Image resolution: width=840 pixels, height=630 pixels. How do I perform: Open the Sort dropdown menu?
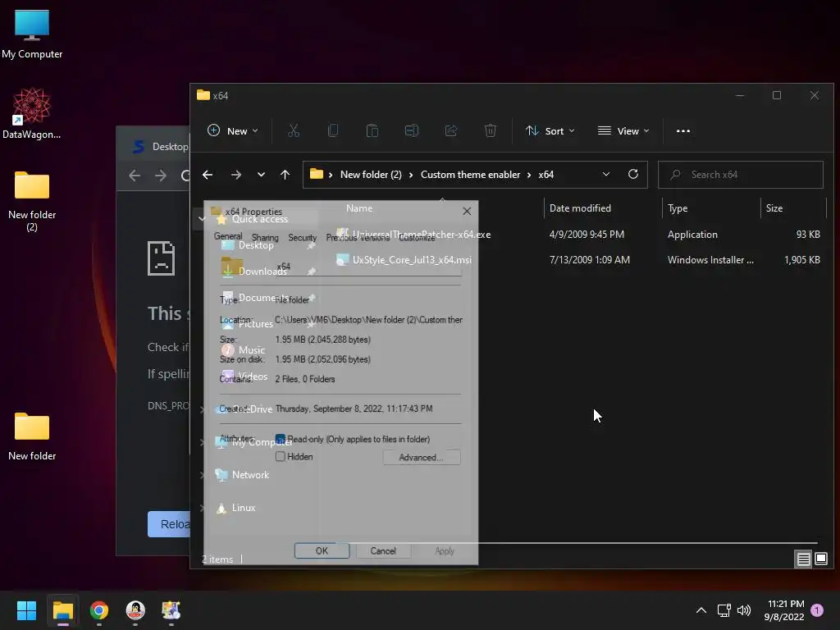(x=550, y=130)
